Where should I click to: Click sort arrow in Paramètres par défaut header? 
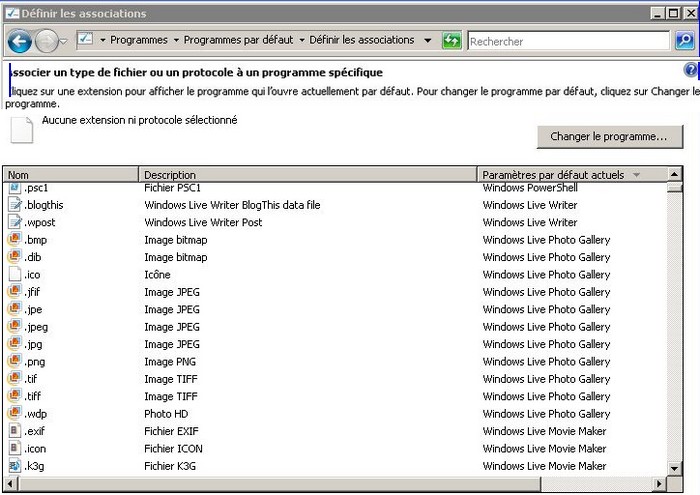(637, 175)
